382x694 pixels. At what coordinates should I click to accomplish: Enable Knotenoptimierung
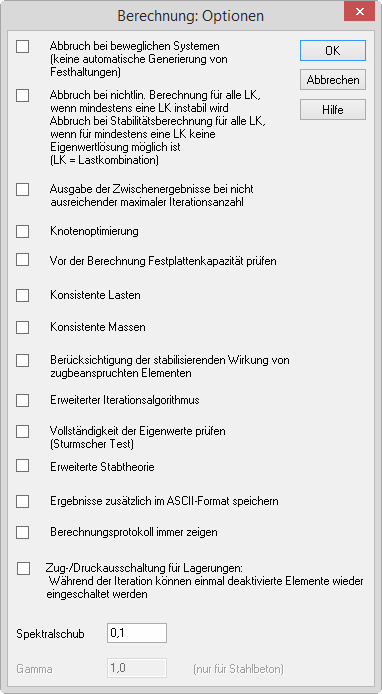(x=23, y=231)
